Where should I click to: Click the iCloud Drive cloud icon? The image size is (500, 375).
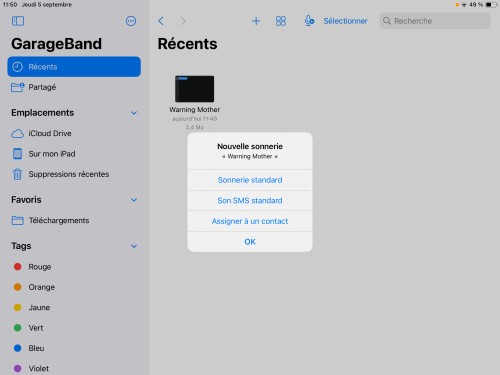click(x=17, y=134)
